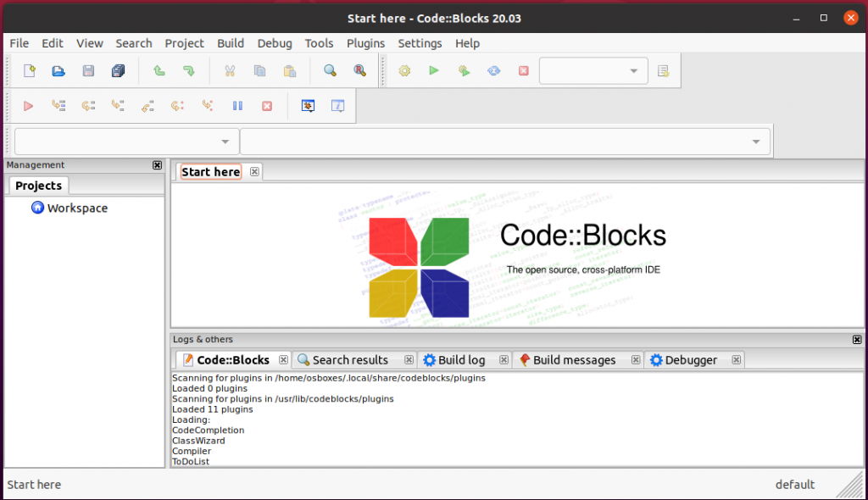Click the Open file toolbar icon
868x500 pixels.
point(58,71)
